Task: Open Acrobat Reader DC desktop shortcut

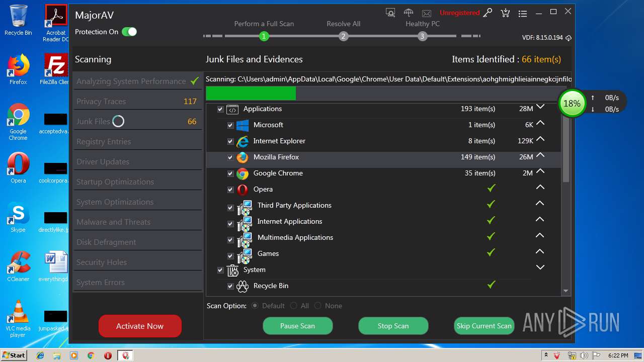Action: pos(55,23)
